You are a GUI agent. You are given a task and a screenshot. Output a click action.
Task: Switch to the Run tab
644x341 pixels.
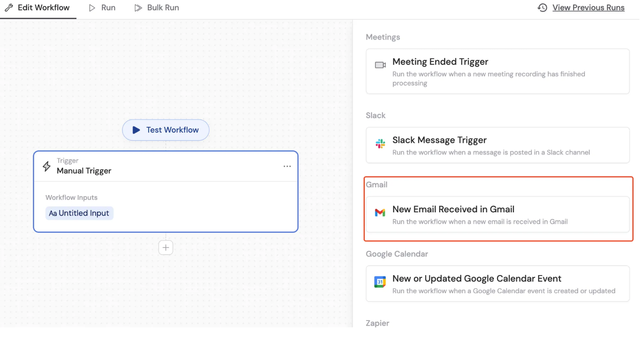coord(108,7)
